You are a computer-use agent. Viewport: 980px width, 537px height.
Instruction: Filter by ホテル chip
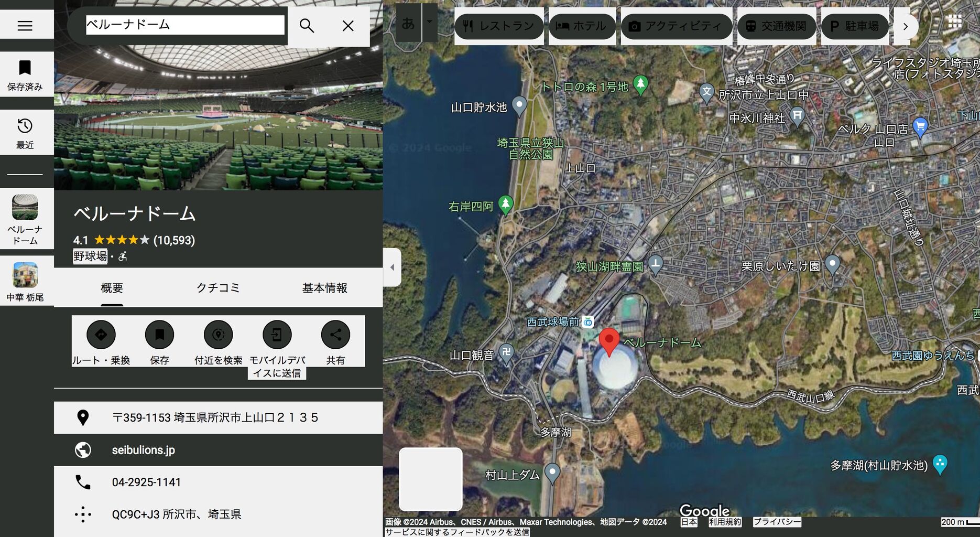(x=582, y=26)
